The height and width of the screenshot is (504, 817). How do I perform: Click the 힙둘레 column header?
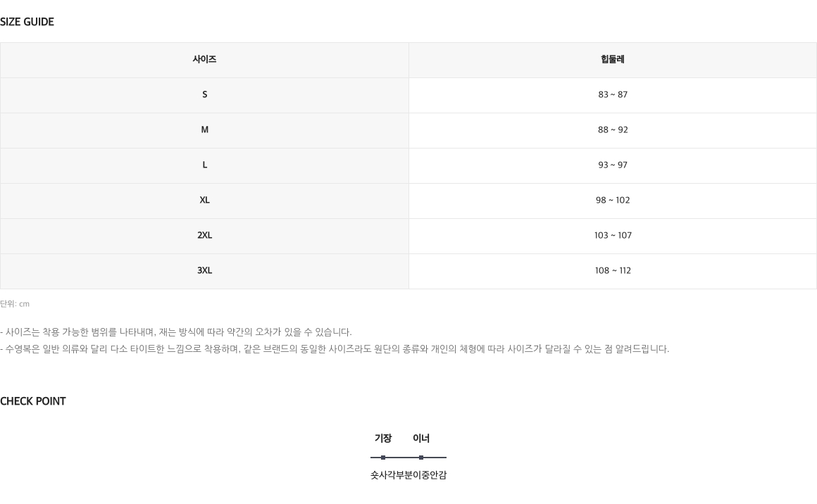pos(612,60)
